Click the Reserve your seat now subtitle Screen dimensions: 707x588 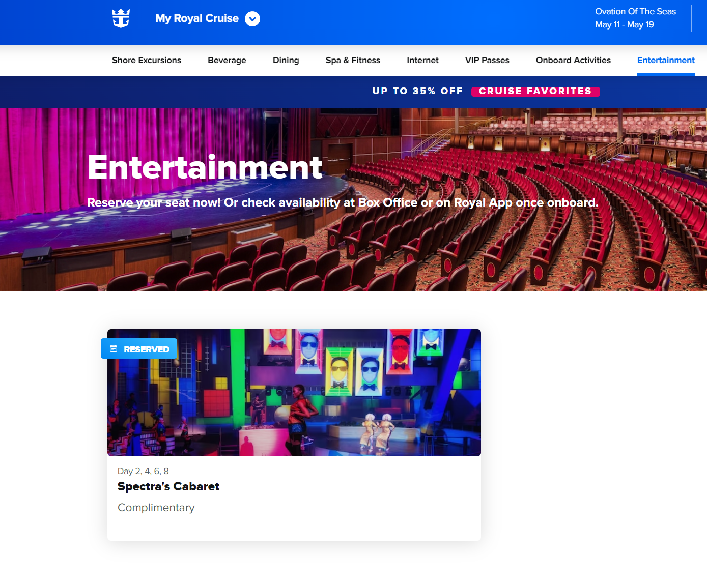(x=343, y=202)
